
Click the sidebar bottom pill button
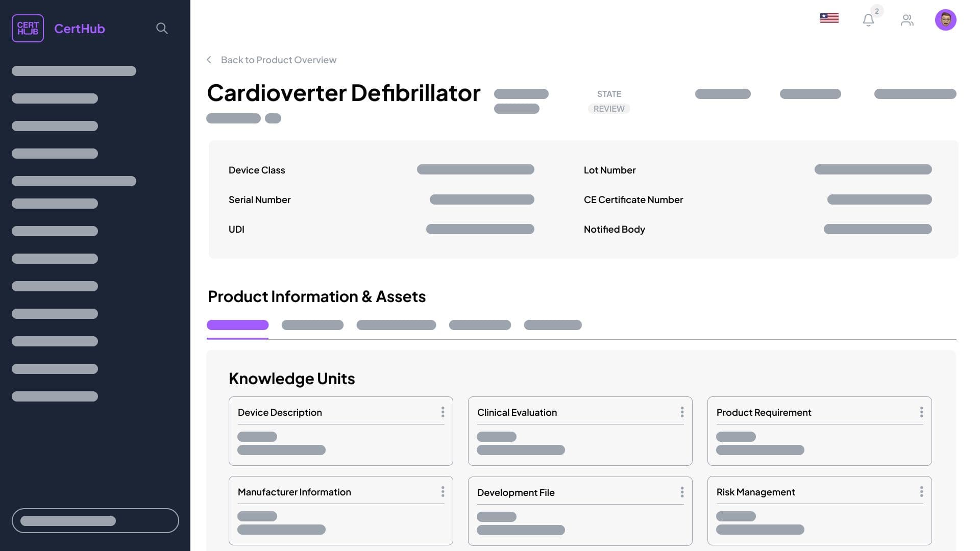coord(95,520)
